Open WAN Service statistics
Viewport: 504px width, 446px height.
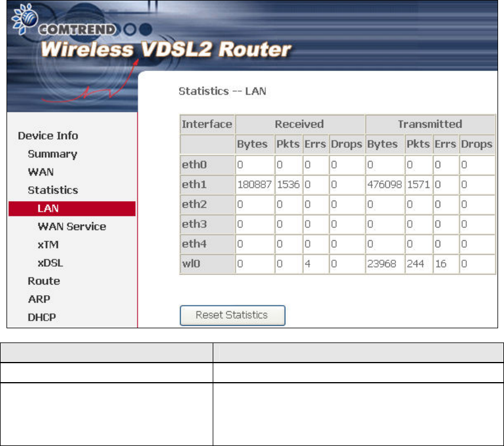71,227
